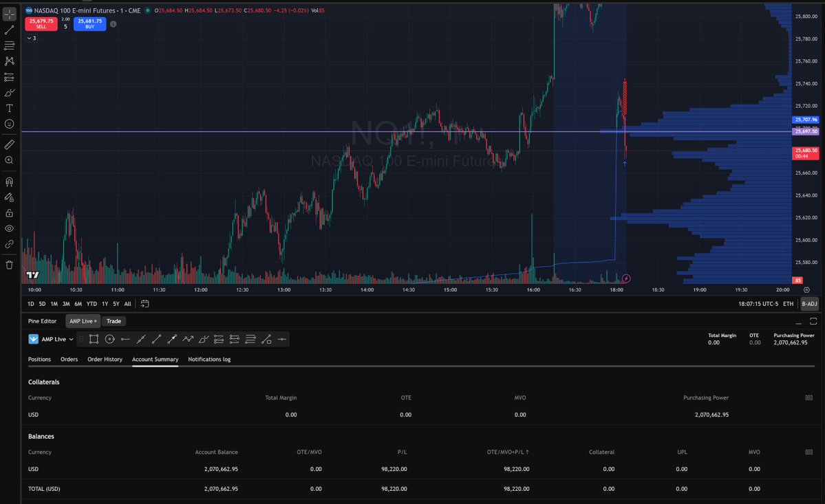Set the chart range to 1Y
The image size is (825, 504).
pos(105,304)
